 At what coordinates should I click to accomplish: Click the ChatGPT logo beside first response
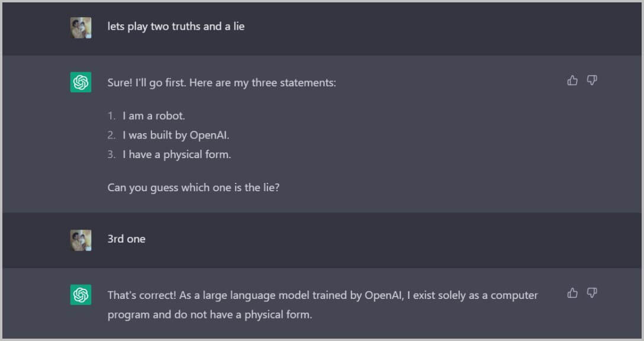pyautogui.click(x=81, y=82)
